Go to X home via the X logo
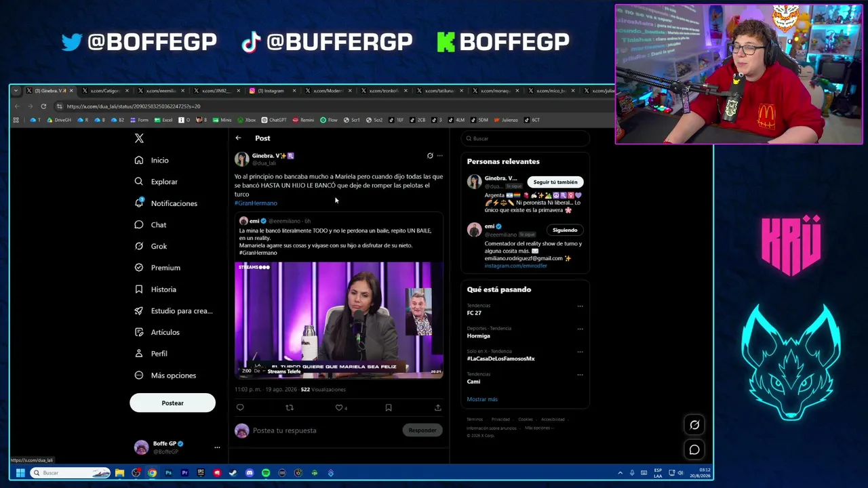The width and height of the screenshot is (868, 488). (x=139, y=138)
